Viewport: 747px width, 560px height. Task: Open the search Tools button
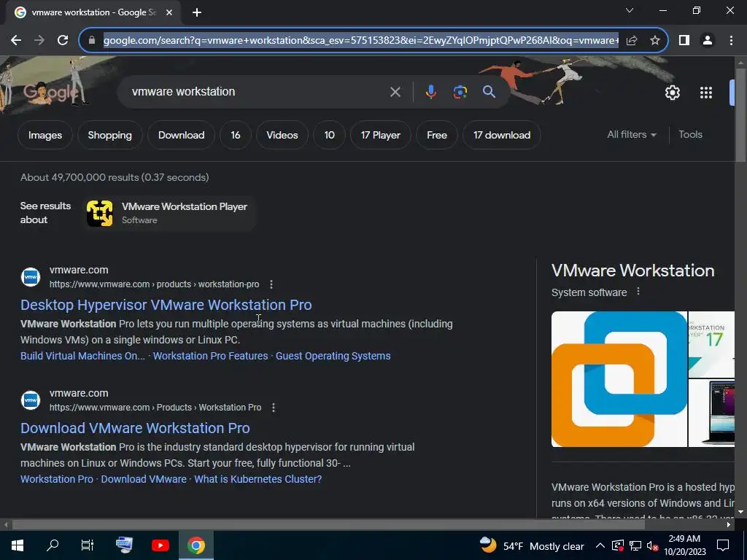(690, 135)
